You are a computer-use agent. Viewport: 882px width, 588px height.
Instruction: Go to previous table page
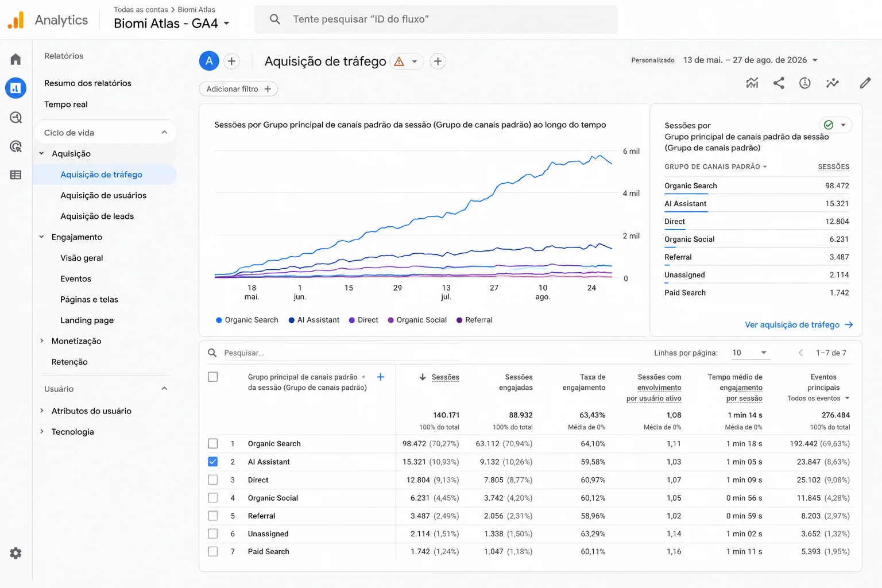800,353
